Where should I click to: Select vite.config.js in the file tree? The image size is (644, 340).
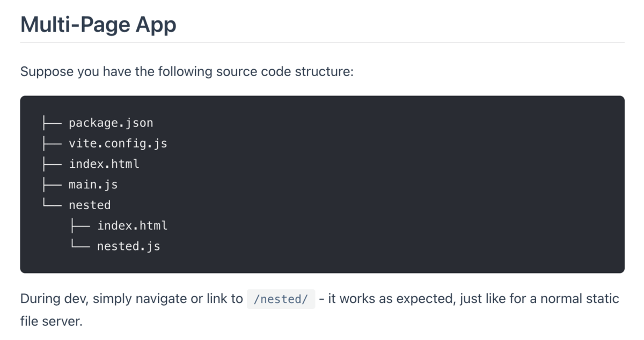coord(118,143)
